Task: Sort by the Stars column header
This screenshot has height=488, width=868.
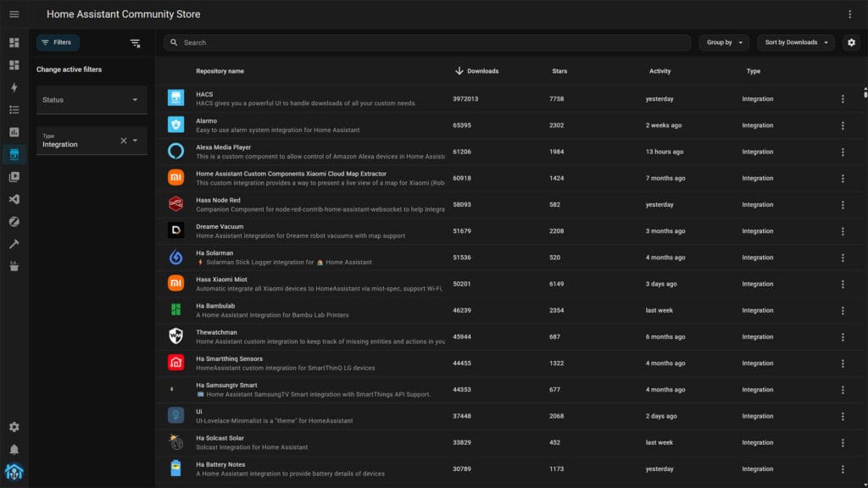Action: coord(559,71)
